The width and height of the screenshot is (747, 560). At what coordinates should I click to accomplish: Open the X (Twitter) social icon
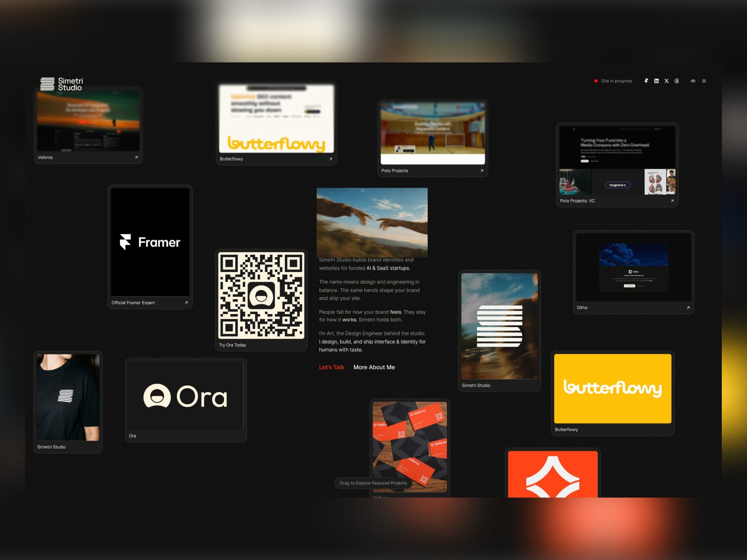pos(667,81)
